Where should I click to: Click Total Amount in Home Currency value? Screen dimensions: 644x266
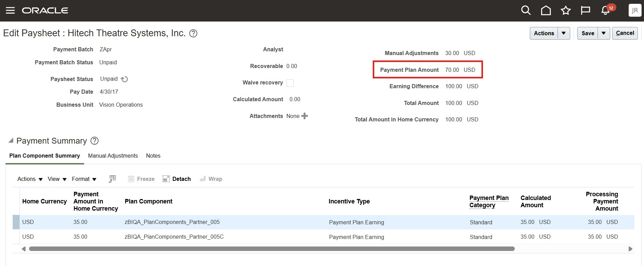point(454,119)
